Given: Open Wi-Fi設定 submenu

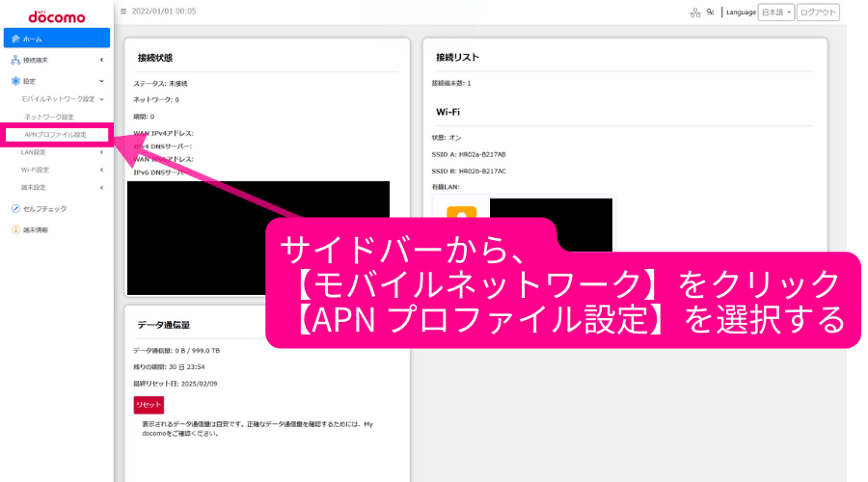Looking at the screenshot, I should point(35,170).
